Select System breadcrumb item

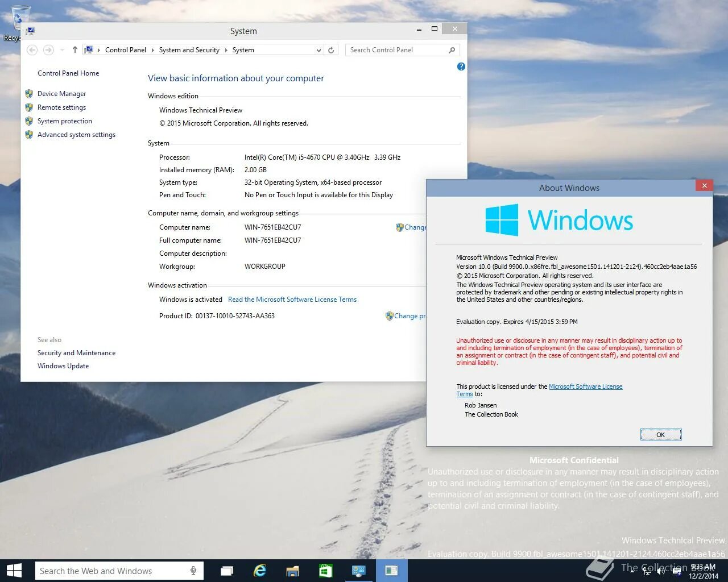243,50
